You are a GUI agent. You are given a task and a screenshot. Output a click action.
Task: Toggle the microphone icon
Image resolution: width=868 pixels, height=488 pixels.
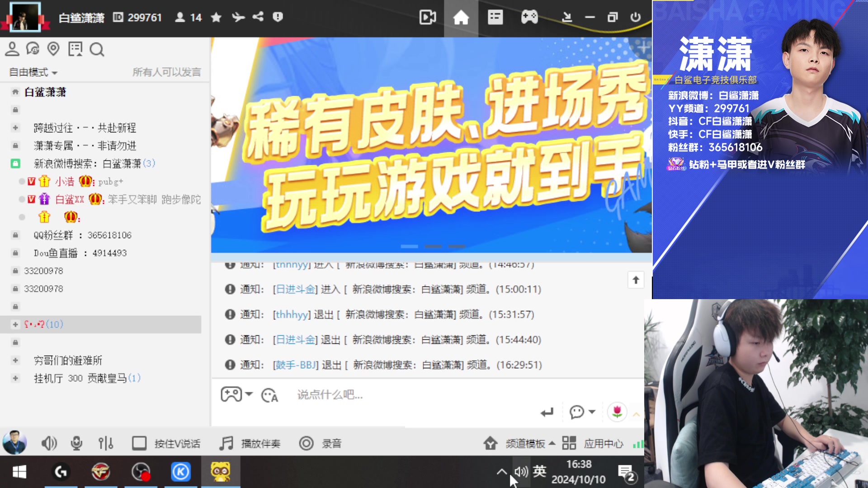[x=76, y=443]
